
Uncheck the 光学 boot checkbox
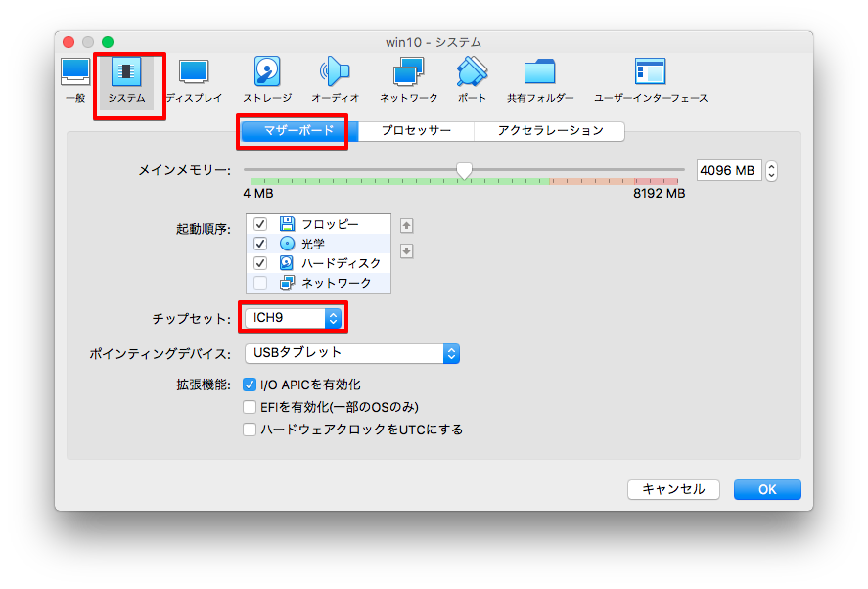260,243
